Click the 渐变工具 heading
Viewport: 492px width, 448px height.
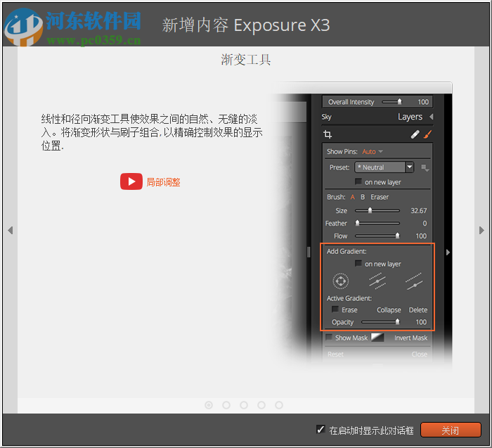point(246,60)
